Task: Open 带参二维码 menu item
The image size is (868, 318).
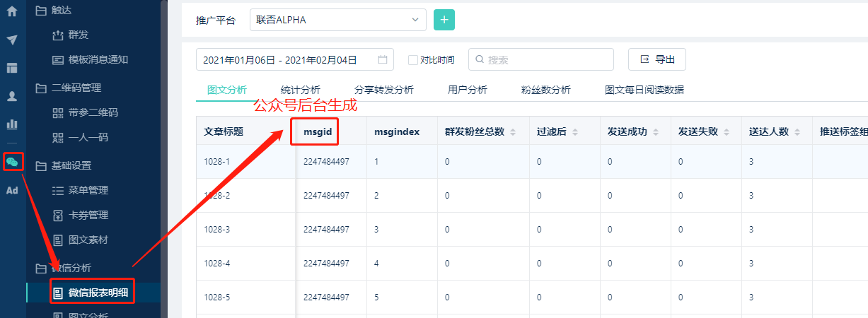Action: pos(86,112)
